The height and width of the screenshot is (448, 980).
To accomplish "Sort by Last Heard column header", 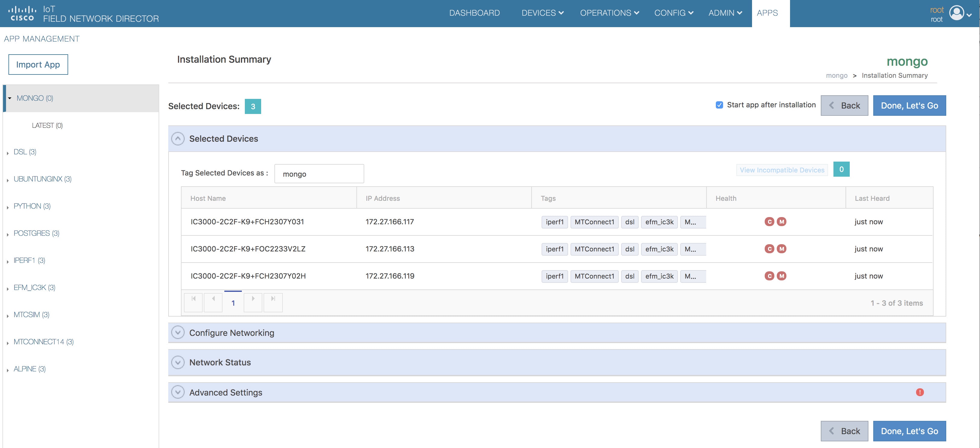I will click(x=890, y=198).
